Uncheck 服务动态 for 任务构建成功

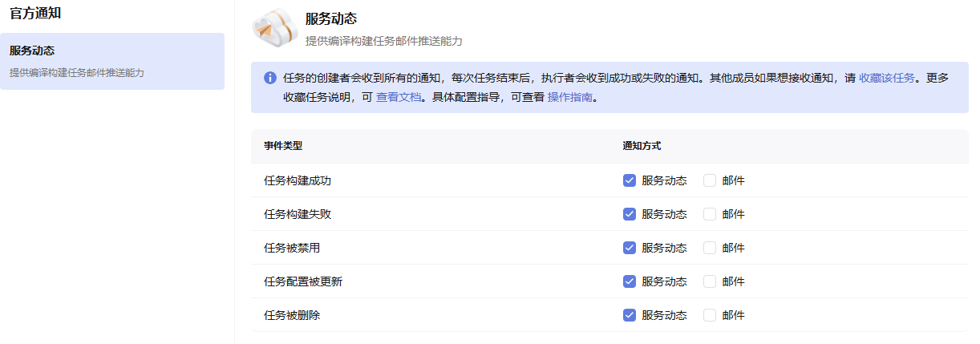point(630,180)
